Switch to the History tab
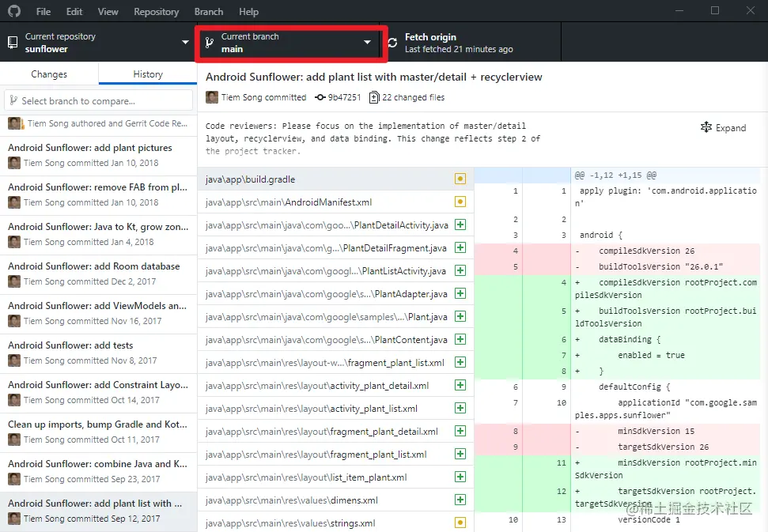 [148, 74]
